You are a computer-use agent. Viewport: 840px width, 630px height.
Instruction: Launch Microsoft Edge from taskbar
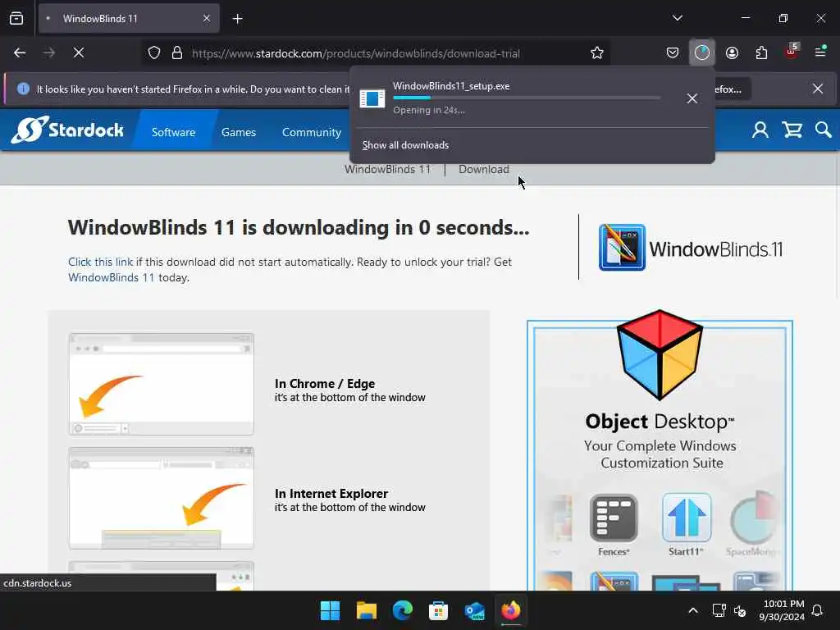coord(402,610)
